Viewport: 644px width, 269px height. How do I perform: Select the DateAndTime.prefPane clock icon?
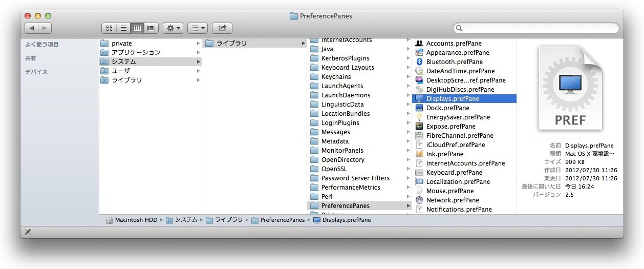pos(419,71)
